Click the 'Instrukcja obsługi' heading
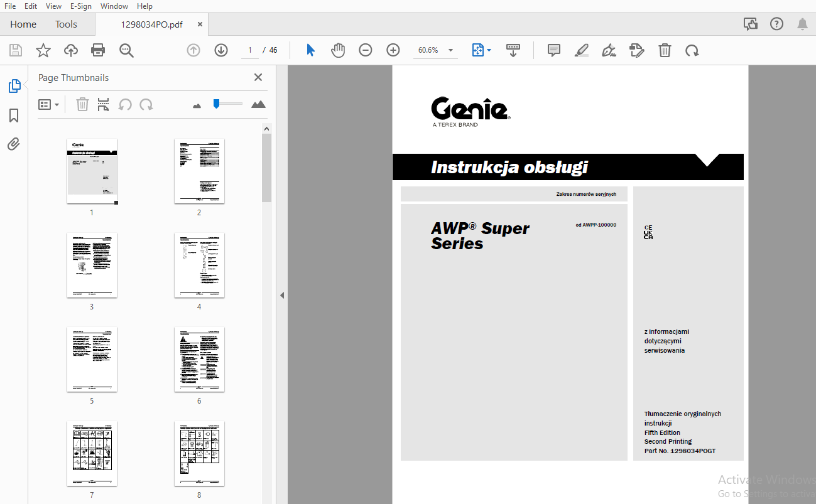816x504 pixels. click(509, 167)
